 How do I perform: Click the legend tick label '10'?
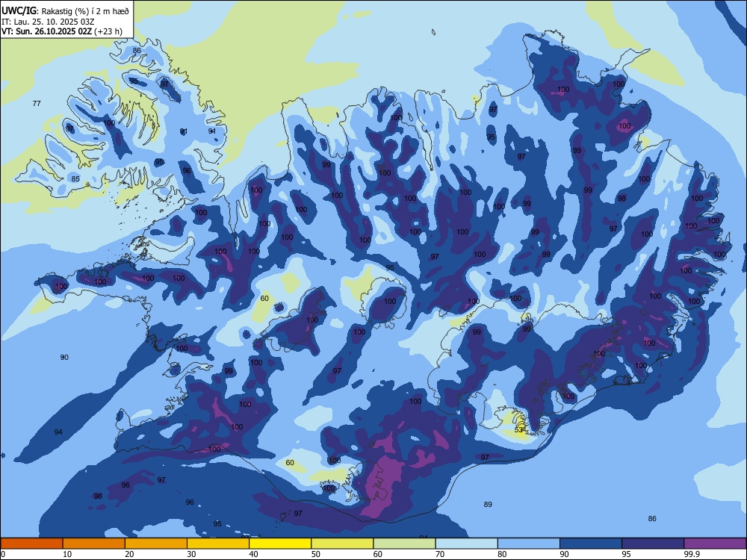(x=67, y=554)
